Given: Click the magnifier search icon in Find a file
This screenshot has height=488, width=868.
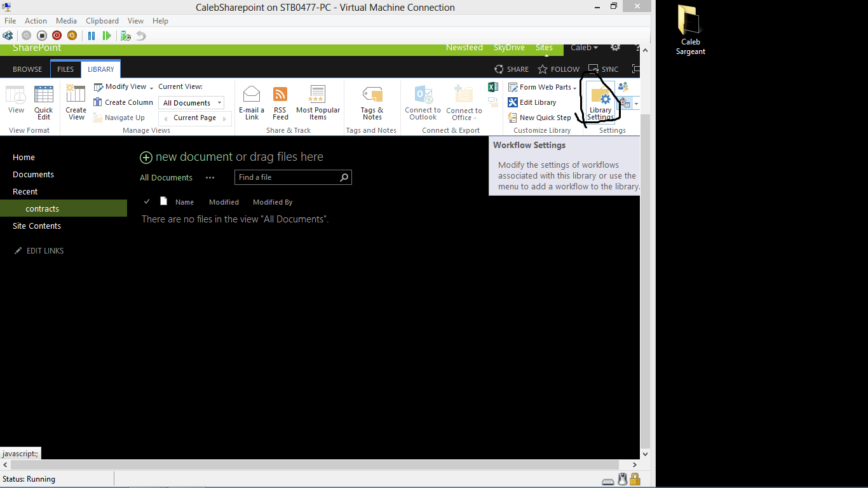Looking at the screenshot, I should 344,177.
